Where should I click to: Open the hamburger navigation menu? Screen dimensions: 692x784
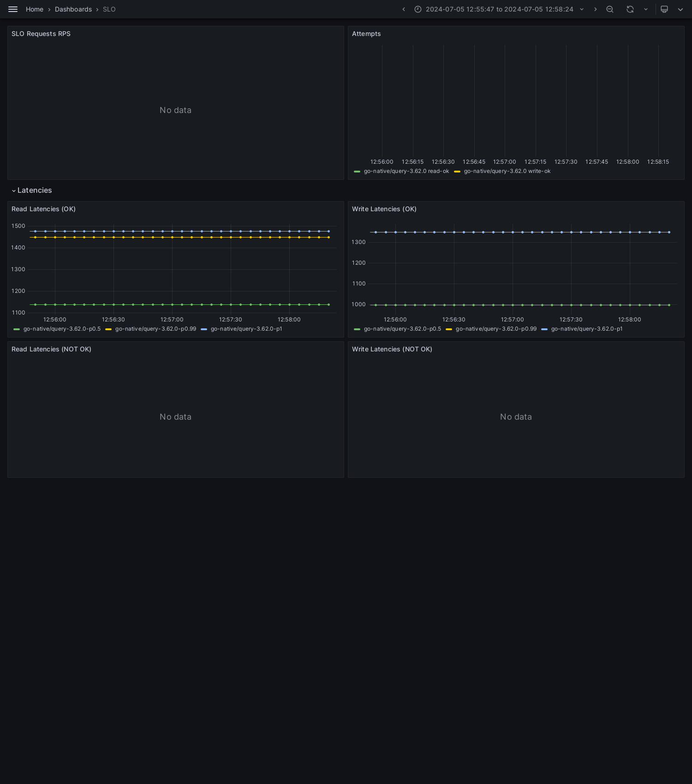coord(13,9)
